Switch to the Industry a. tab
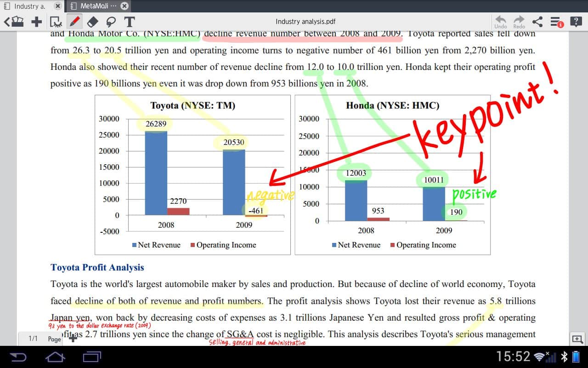Image resolution: width=588 pixels, height=368 pixels. 27,6
